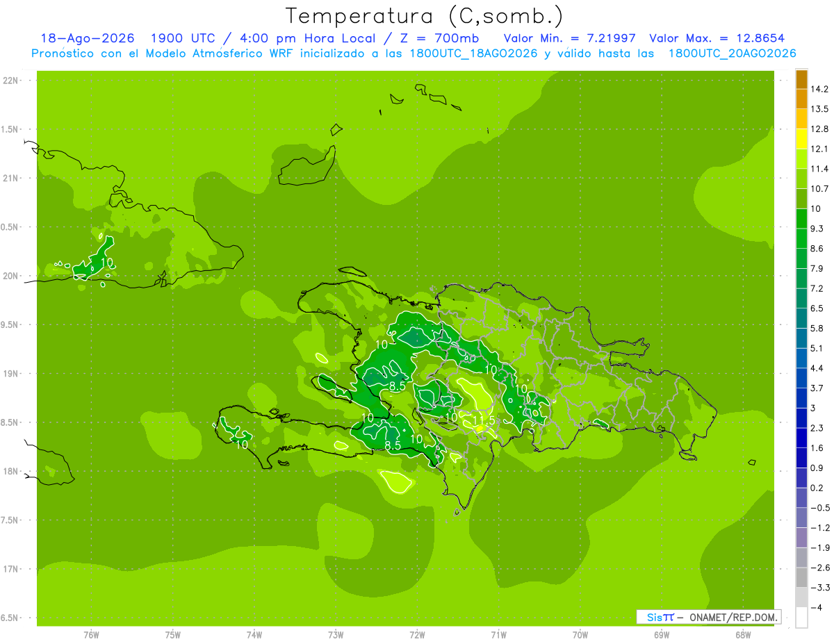Click the "71W" longitude axis label

point(498,635)
